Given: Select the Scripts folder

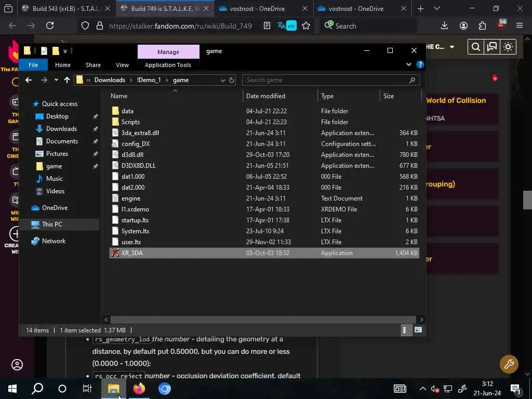Looking at the screenshot, I should point(130,122).
